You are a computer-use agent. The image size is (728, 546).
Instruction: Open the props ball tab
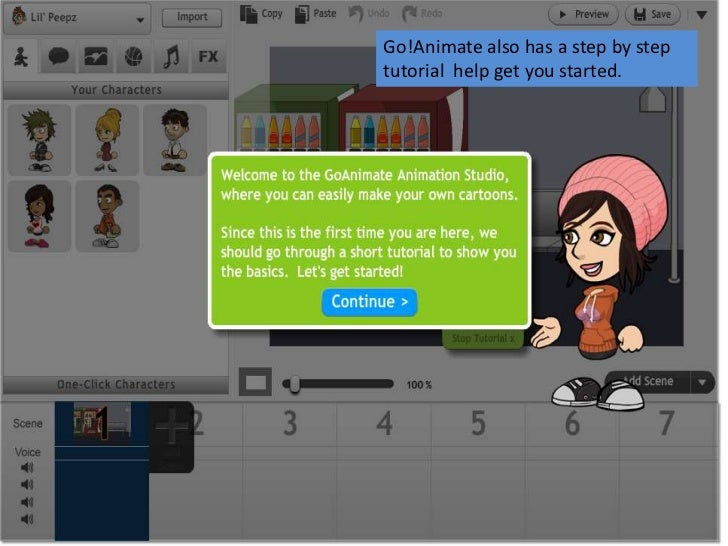click(134, 57)
